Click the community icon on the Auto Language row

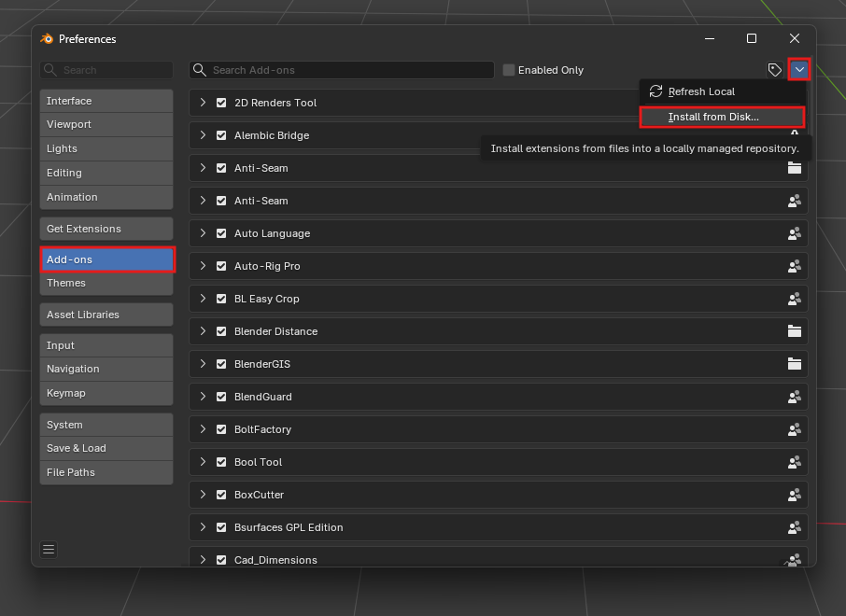click(x=795, y=233)
